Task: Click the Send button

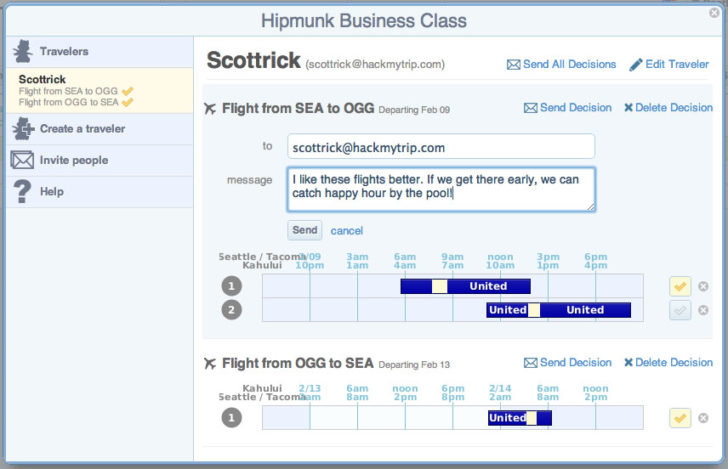Action: point(305,230)
